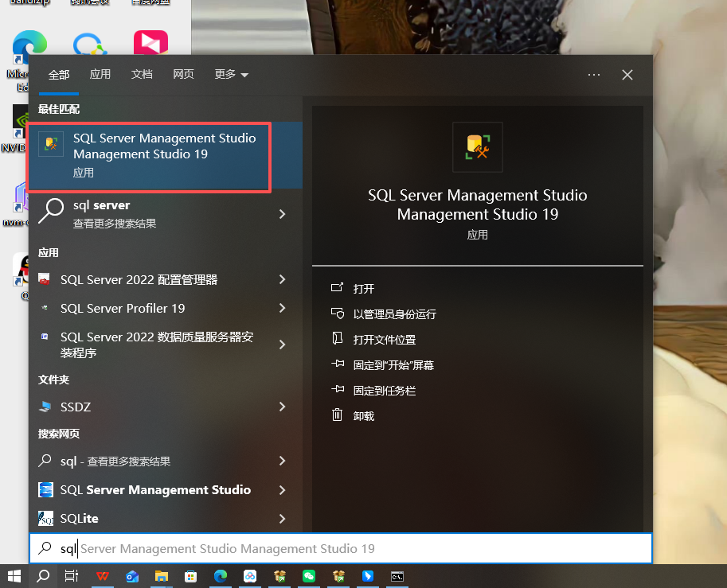Click the SQL Server Profiler 19 icon
Image resolution: width=727 pixels, height=588 pixels.
(45, 308)
